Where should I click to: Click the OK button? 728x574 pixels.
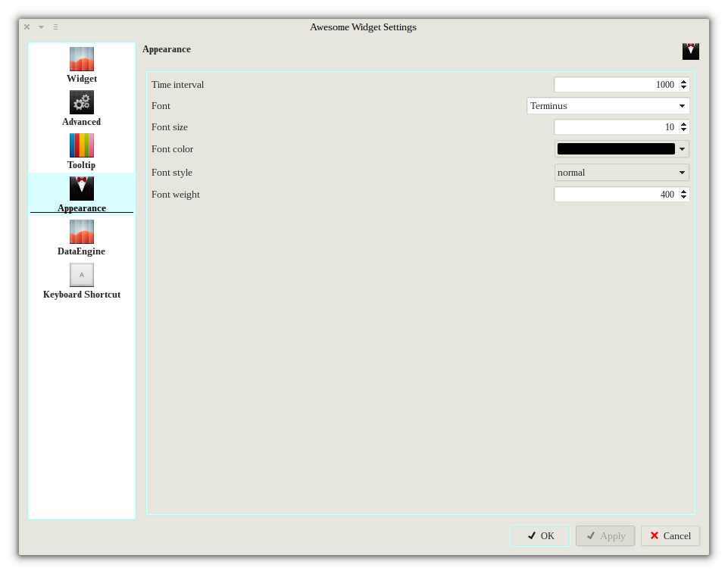click(x=540, y=536)
